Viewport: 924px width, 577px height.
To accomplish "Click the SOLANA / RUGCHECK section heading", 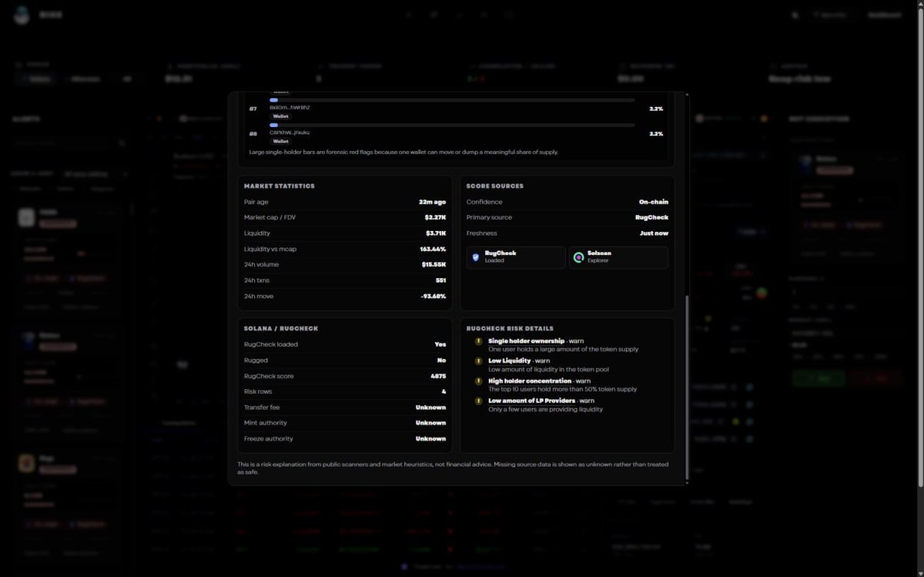I will [x=281, y=329].
